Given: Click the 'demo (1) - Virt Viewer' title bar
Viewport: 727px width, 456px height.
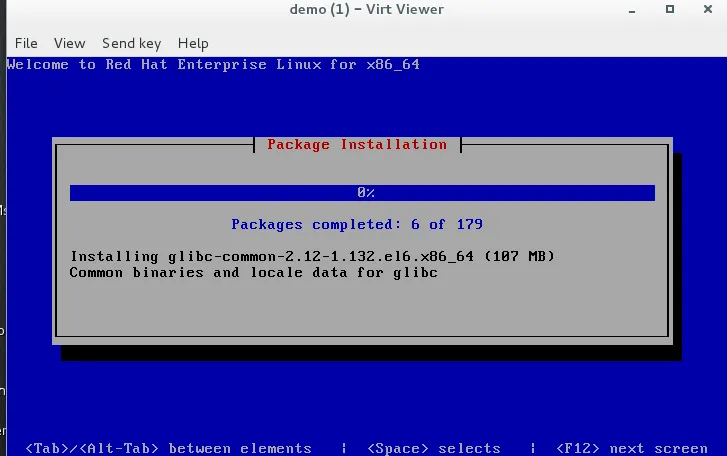Looking at the screenshot, I should [x=366, y=9].
